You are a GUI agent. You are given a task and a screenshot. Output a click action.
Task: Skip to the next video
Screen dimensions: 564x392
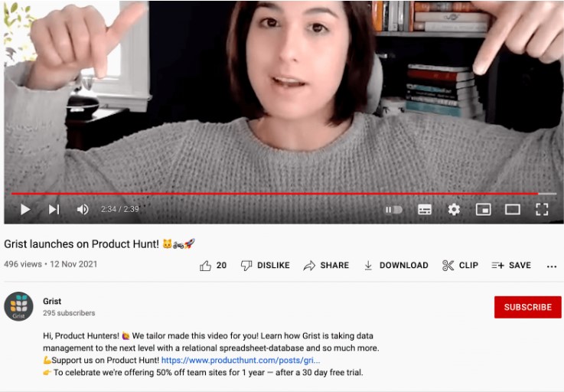[x=54, y=209]
